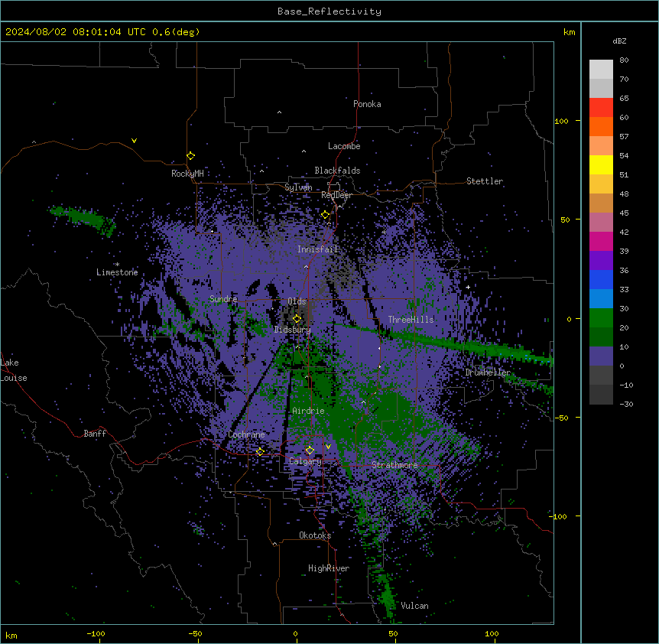Click the yellow marker beside Cochrane
Viewport: 659px width, 644px height.
[x=260, y=452]
